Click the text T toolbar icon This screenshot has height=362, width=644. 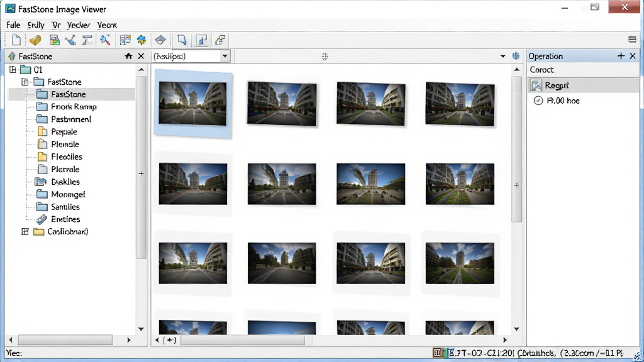click(x=87, y=40)
